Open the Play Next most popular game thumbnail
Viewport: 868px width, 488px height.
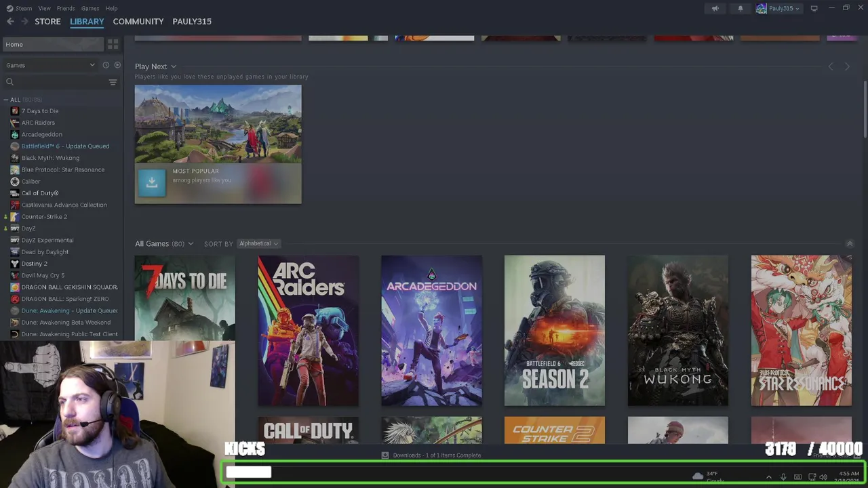pyautogui.click(x=218, y=124)
